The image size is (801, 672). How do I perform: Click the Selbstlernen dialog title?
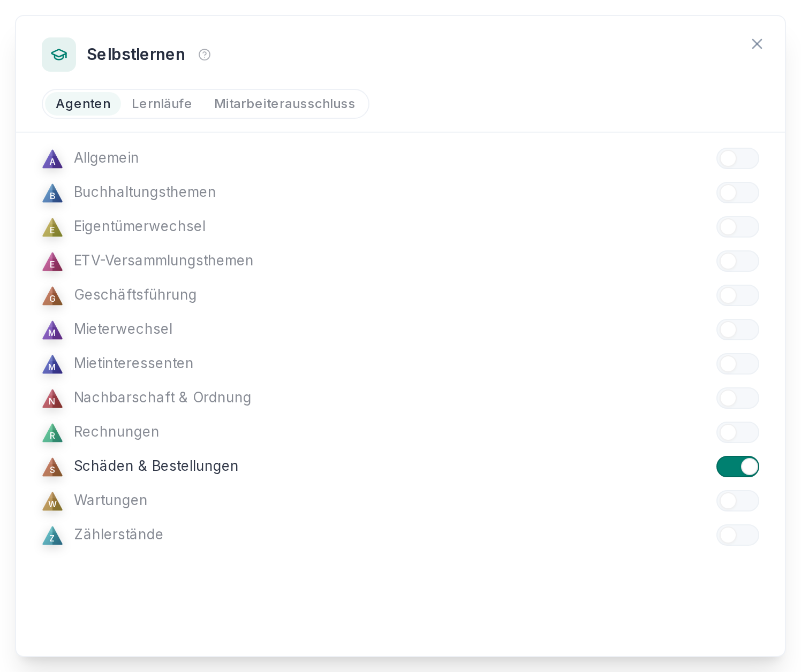click(x=136, y=55)
